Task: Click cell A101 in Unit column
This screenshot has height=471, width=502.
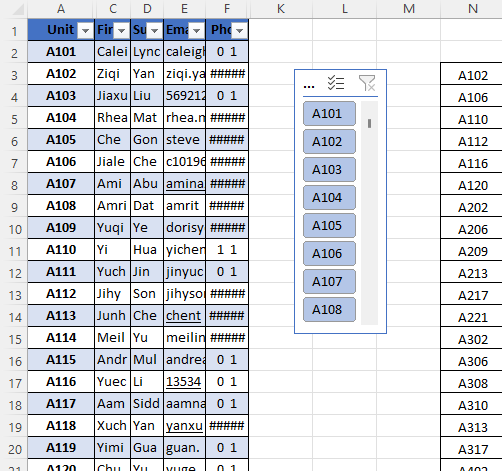Action: coord(61,52)
